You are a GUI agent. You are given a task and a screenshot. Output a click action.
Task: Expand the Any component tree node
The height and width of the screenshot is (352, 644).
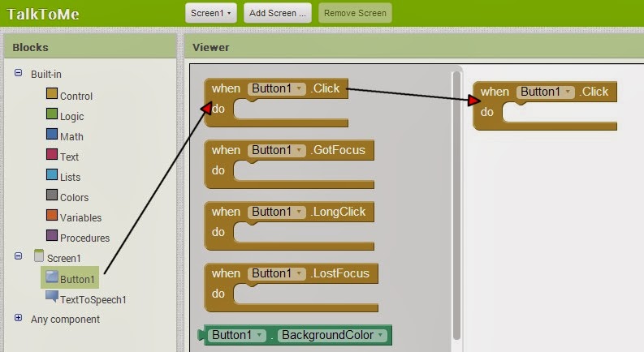pos(18,318)
